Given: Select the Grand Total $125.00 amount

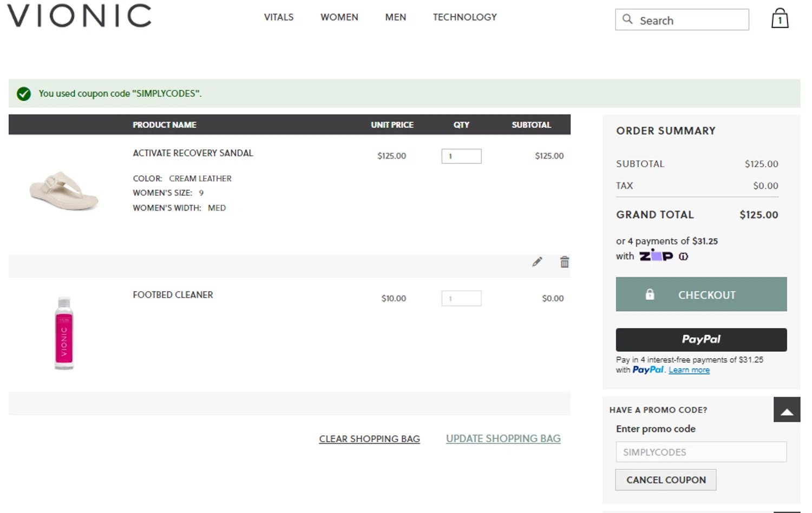Looking at the screenshot, I should point(759,215).
